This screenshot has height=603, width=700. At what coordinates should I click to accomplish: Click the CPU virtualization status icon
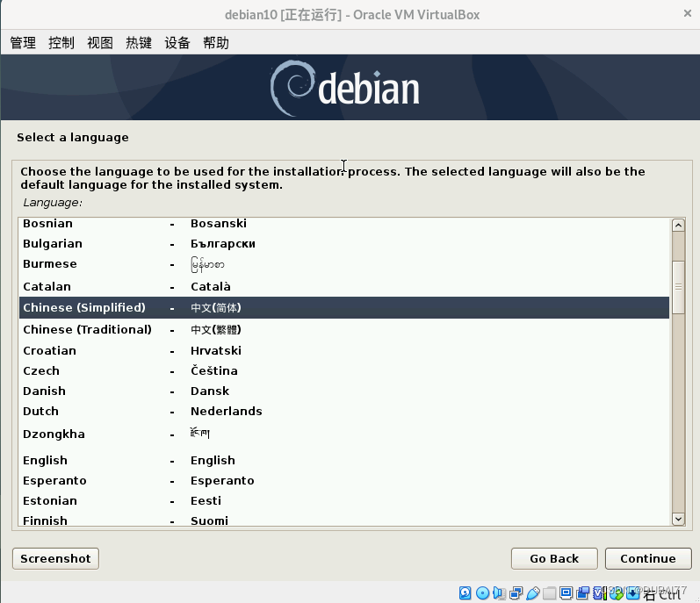(601, 592)
